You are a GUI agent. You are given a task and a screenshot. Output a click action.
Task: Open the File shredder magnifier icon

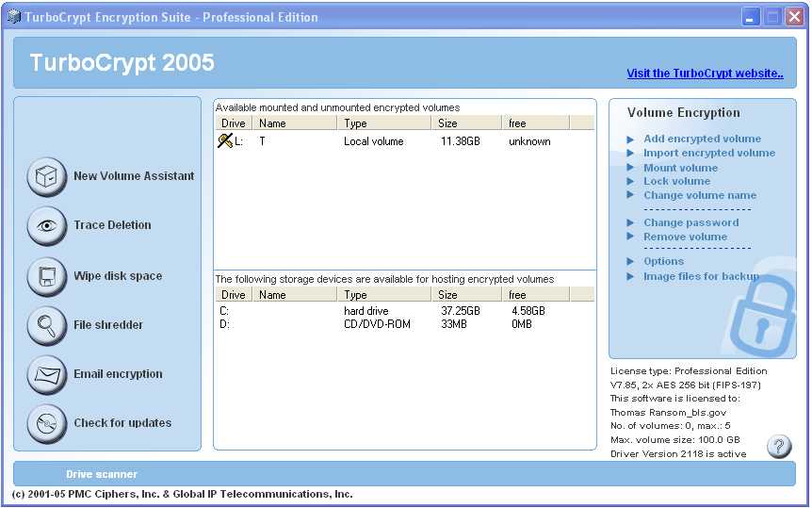[46, 325]
